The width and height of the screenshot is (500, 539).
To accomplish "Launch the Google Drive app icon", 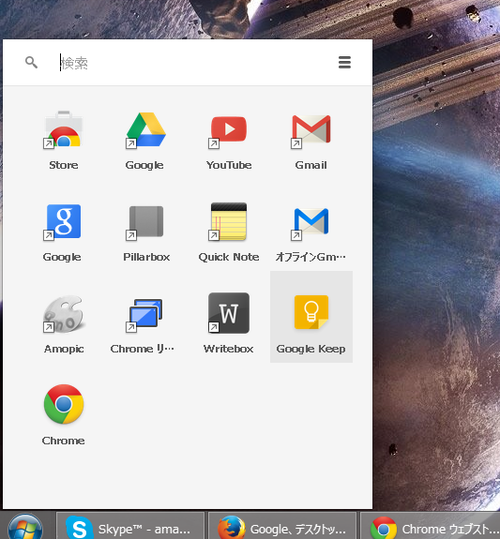I will coord(146,130).
